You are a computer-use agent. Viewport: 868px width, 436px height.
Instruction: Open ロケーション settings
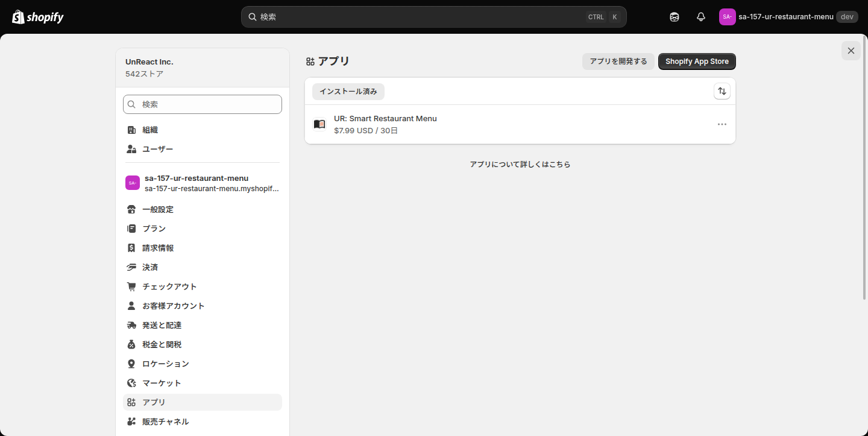203,364
